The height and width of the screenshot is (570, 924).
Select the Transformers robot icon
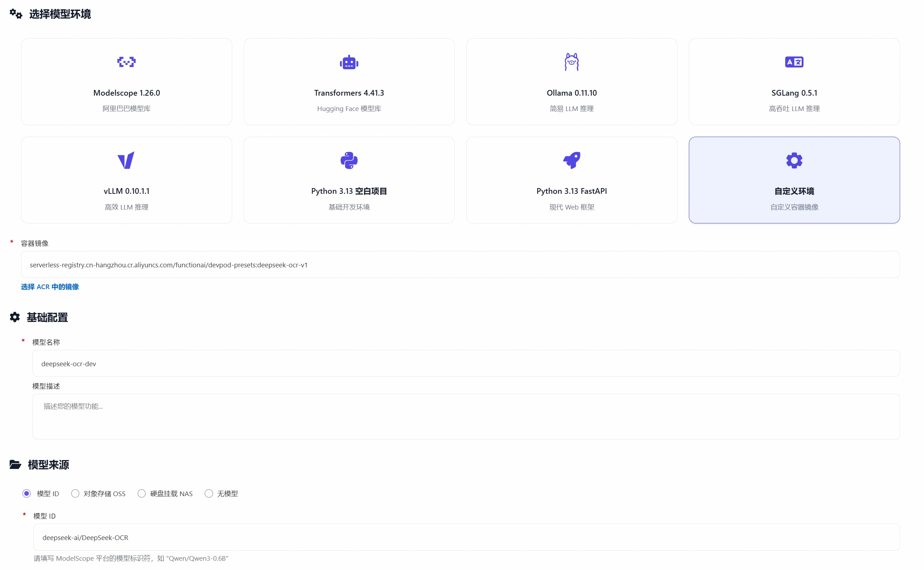click(349, 62)
